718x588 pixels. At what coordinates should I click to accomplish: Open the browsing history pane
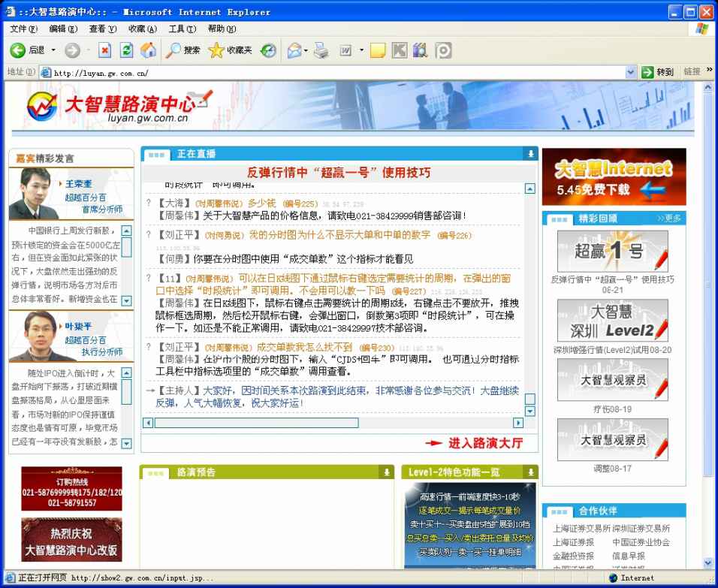coord(268,50)
